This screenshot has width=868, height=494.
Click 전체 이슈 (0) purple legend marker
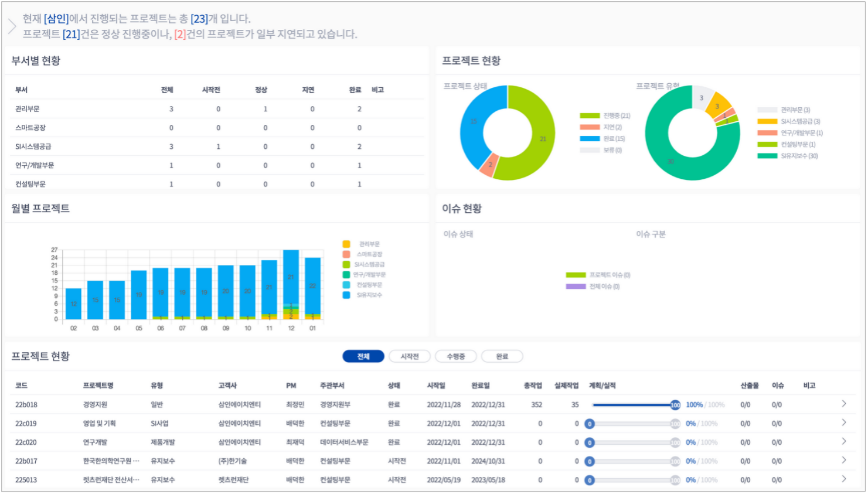point(576,287)
